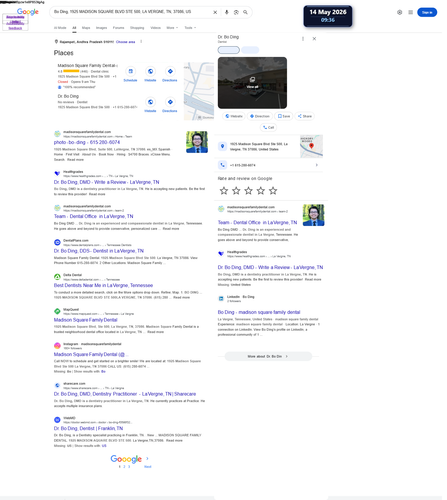Image resolution: width=447 pixels, height=500 pixels.
Task: Open LinkedIn Bo Ding madison square family dental
Action: click(x=259, y=312)
